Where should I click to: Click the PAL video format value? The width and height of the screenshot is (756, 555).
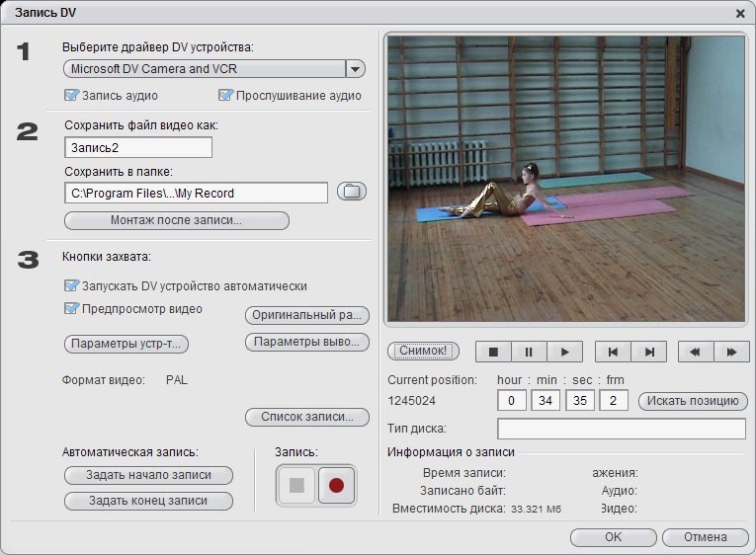[177, 380]
